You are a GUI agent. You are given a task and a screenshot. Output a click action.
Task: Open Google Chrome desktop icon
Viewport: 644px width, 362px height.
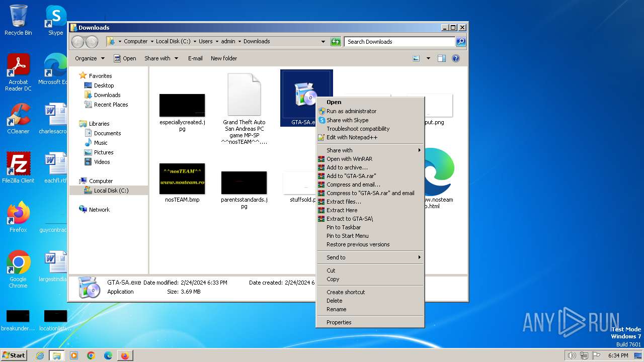tap(18, 269)
